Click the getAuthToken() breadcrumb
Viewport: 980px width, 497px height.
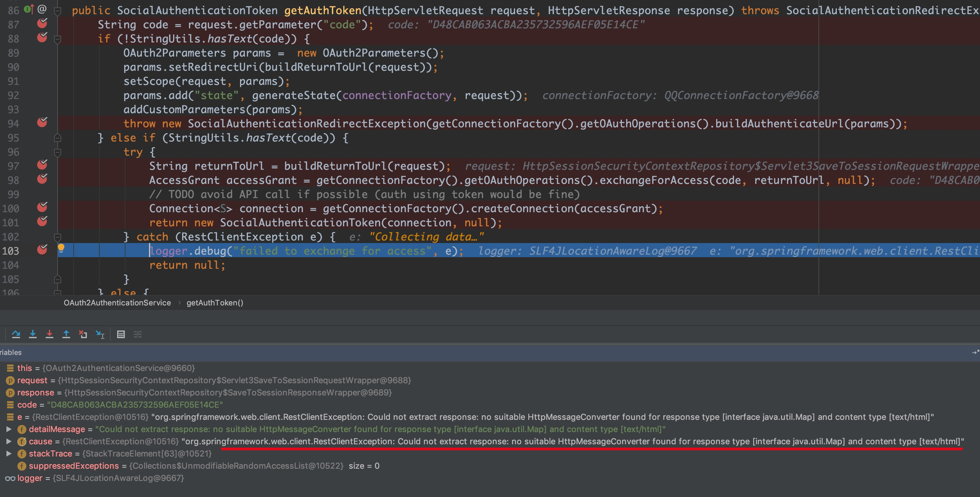(x=215, y=303)
